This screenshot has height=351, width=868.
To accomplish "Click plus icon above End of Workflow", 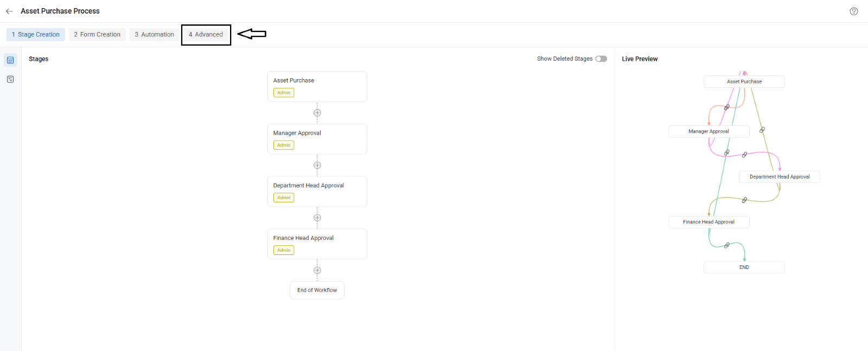I will pos(317,270).
